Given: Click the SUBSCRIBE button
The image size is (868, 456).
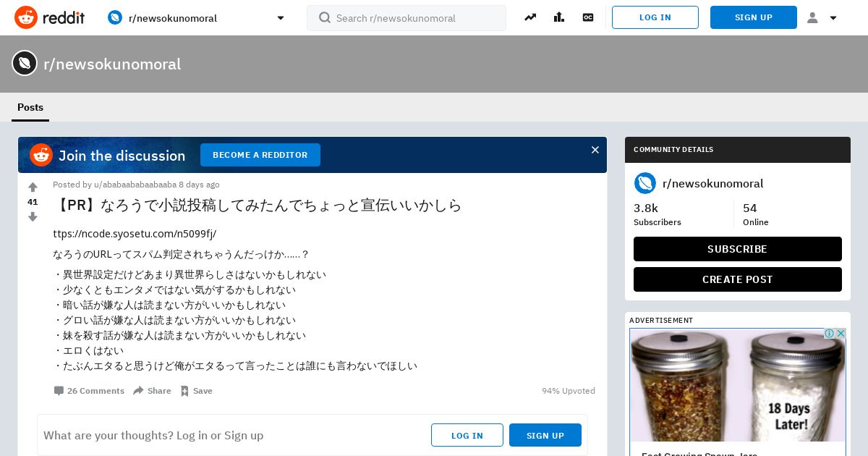Looking at the screenshot, I should (x=738, y=249).
